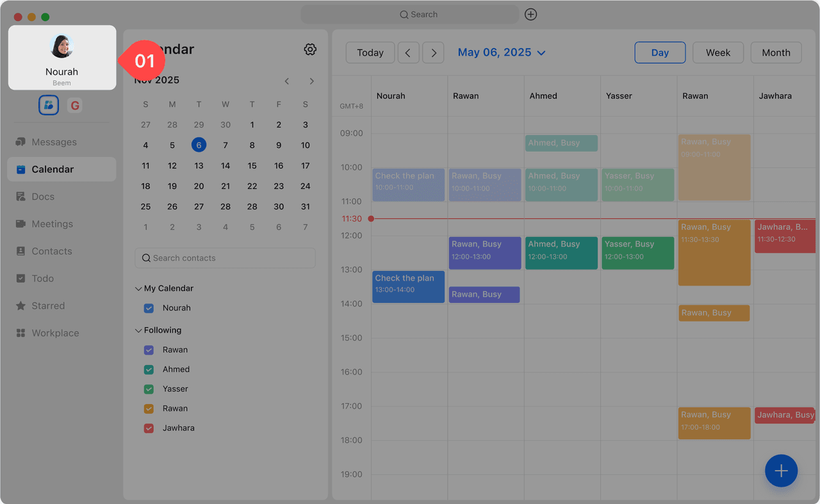Click the Today button

[370, 53]
